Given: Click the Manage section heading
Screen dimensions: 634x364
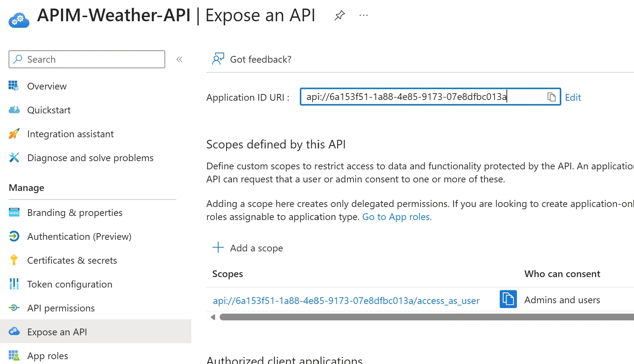Looking at the screenshot, I should click(26, 188).
